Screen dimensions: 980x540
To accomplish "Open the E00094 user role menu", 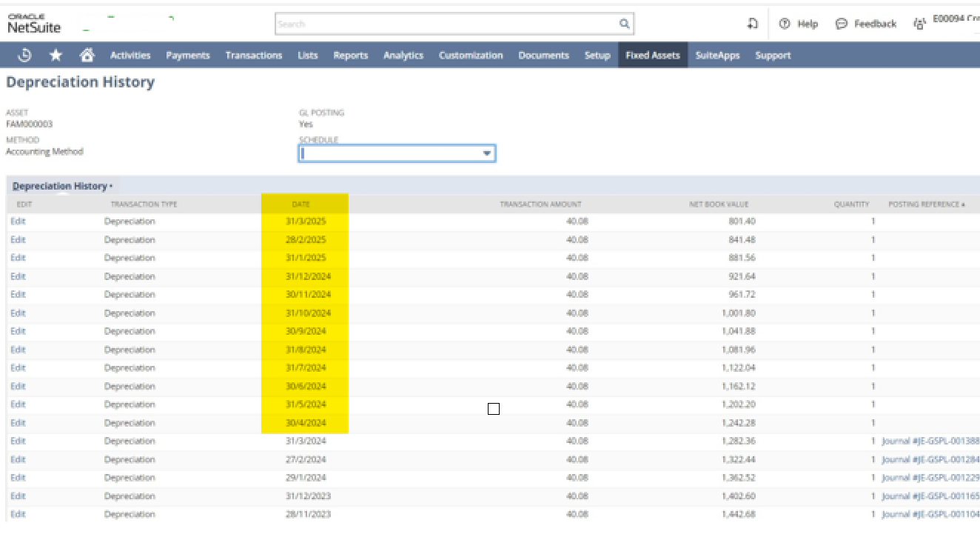I will point(955,21).
